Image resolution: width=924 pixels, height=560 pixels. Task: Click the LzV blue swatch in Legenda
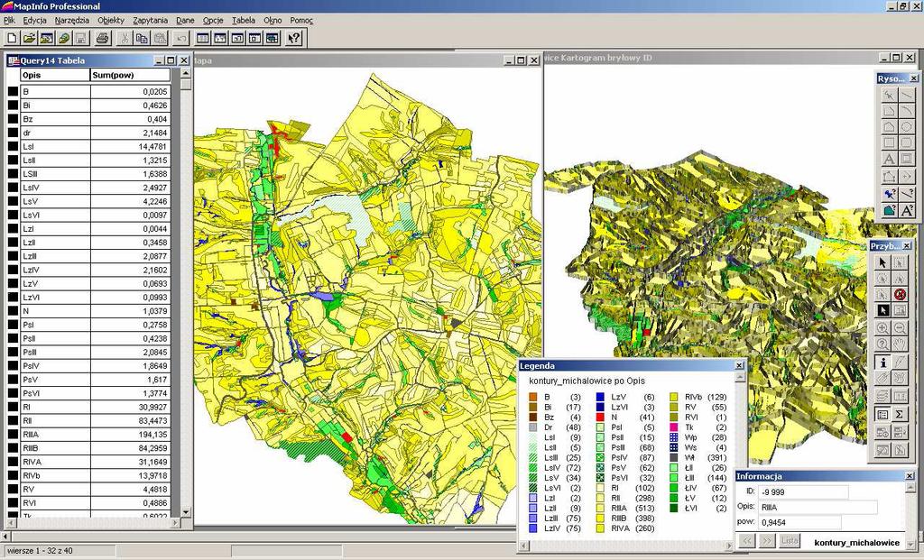[x=600, y=398]
